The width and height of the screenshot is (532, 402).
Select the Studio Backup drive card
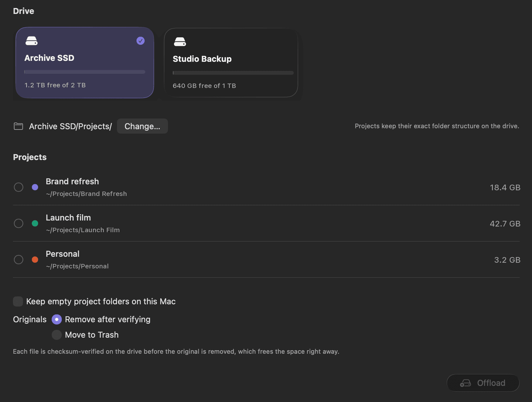tap(231, 63)
